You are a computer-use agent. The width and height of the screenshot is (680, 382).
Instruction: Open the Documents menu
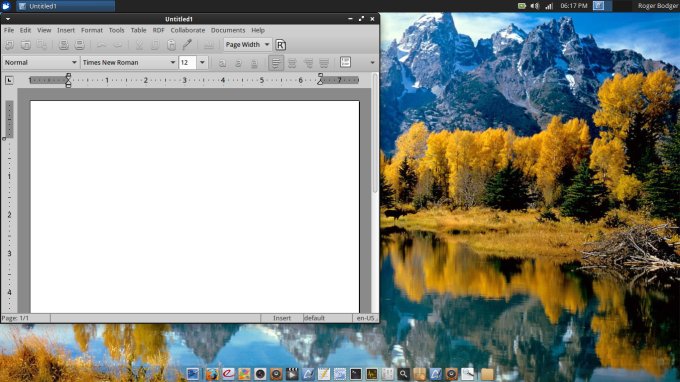(228, 30)
